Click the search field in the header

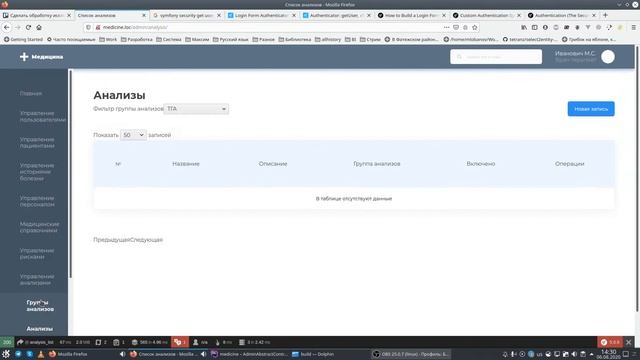[496, 57]
